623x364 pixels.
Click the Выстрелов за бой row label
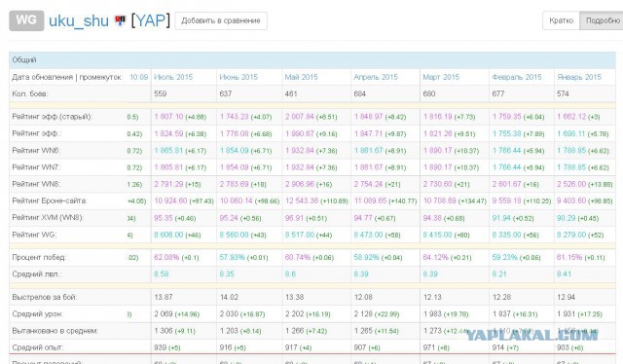[x=45, y=297]
